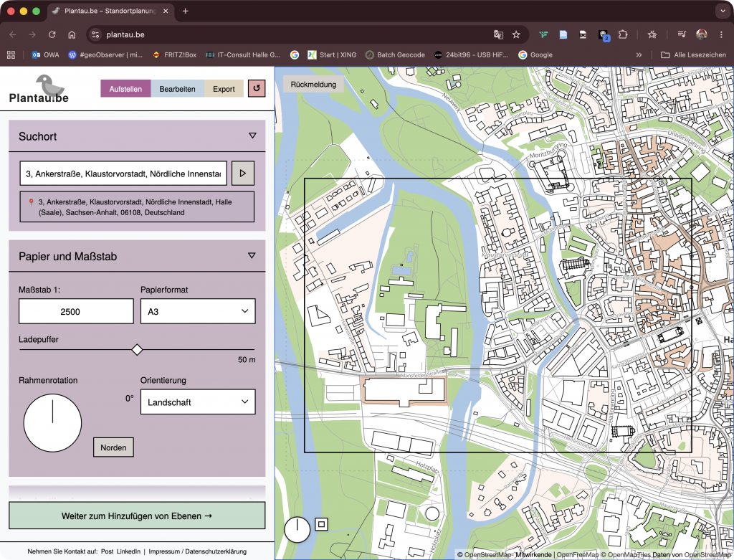Collapse the Suchort section
The height and width of the screenshot is (560, 734).
tap(252, 136)
